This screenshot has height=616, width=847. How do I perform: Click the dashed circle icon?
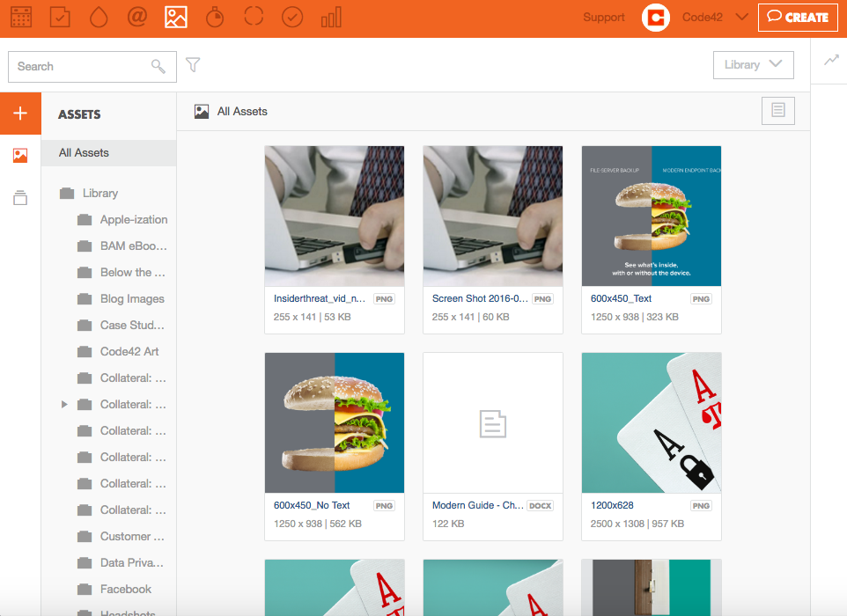coord(254,17)
